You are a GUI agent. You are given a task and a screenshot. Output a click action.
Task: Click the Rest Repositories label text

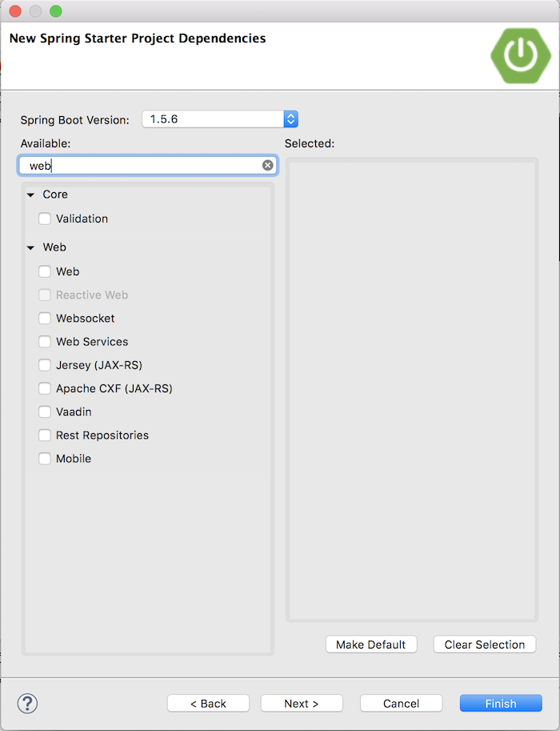(102, 435)
